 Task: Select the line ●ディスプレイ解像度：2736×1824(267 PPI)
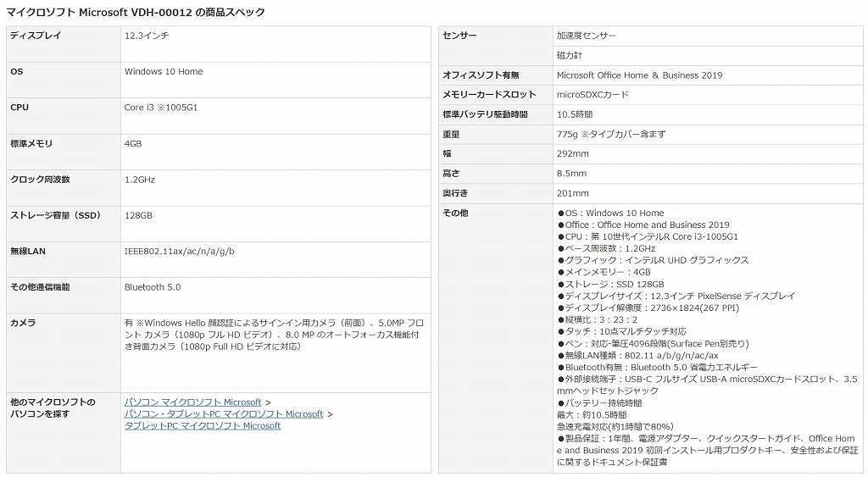[x=648, y=308]
